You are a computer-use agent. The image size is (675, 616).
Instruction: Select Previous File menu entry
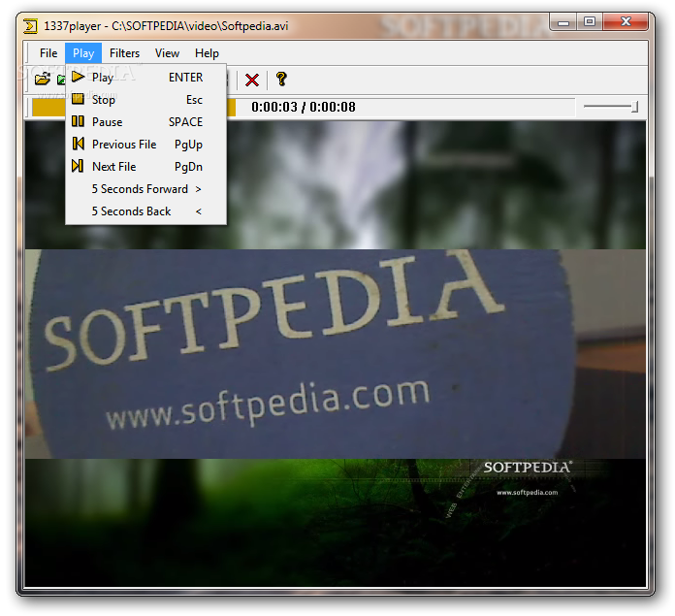[145, 145]
